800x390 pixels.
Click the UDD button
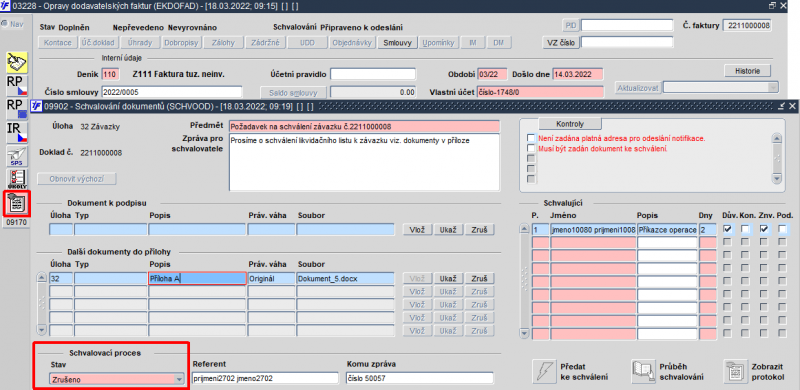pos(307,43)
